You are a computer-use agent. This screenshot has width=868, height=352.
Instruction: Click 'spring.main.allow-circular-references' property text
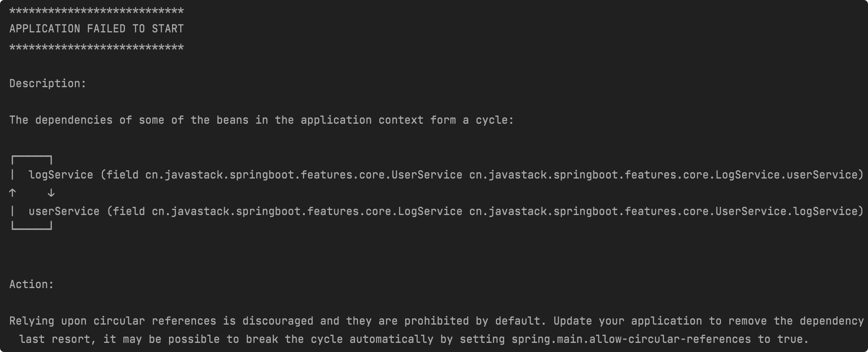pos(631,339)
